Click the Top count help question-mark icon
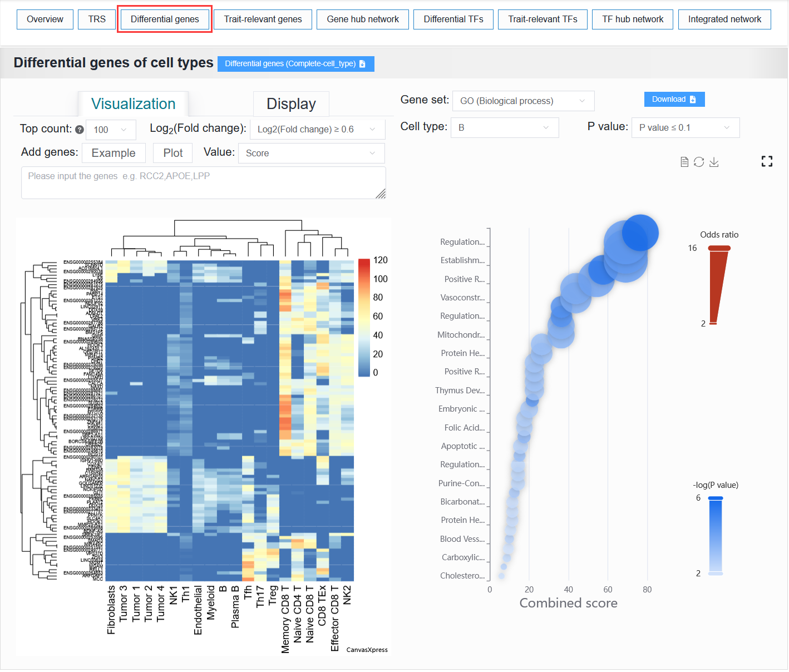This screenshot has height=672, width=789. point(80,130)
